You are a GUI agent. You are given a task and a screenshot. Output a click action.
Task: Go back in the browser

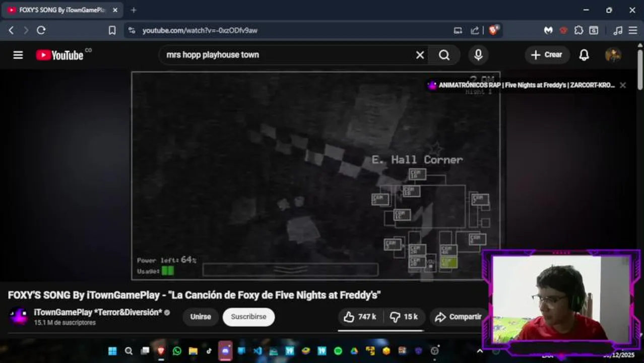pyautogui.click(x=11, y=30)
